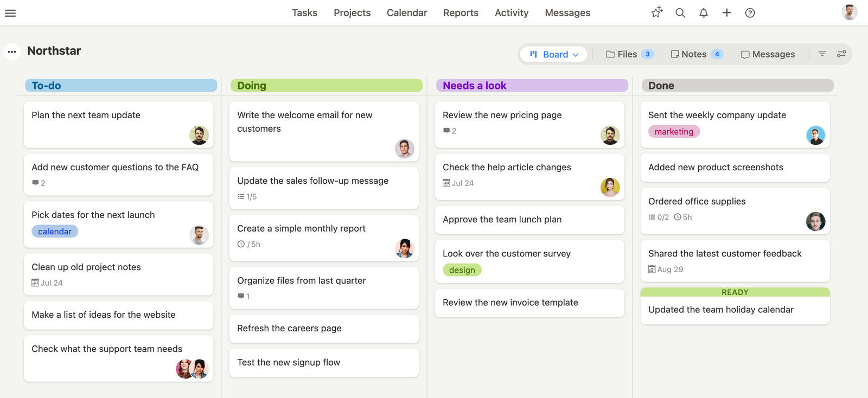Click checklist 1/5 on sales follow-up card
This screenshot has height=398, width=868.
pos(247,197)
